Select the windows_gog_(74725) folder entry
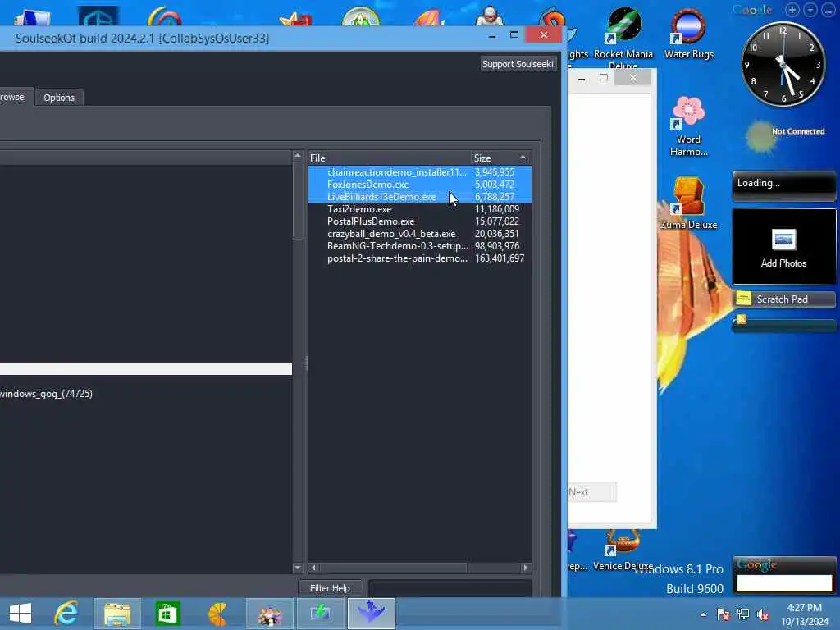This screenshot has height=630, width=840. (x=46, y=394)
